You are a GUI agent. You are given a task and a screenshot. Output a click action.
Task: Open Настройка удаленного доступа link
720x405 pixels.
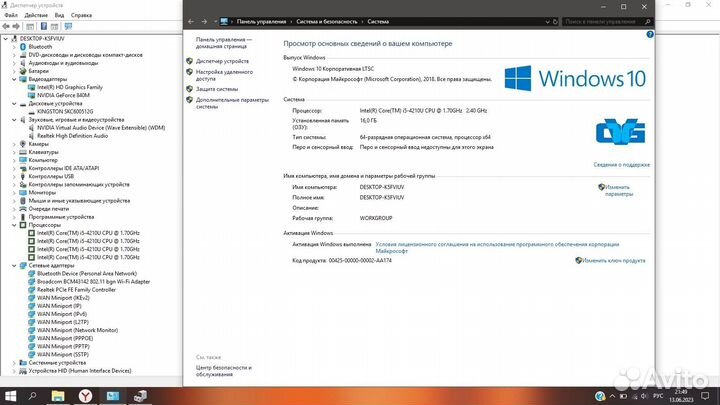click(224, 75)
